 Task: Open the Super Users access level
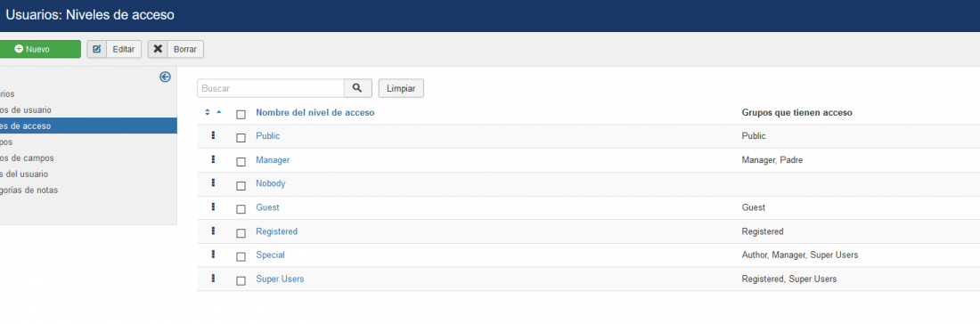pyautogui.click(x=280, y=279)
